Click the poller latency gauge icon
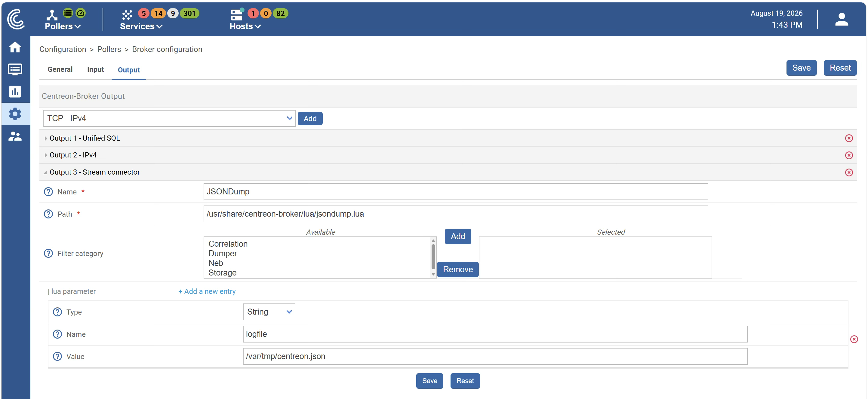Image resolution: width=868 pixels, height=399 pixels. pos(81,13)
